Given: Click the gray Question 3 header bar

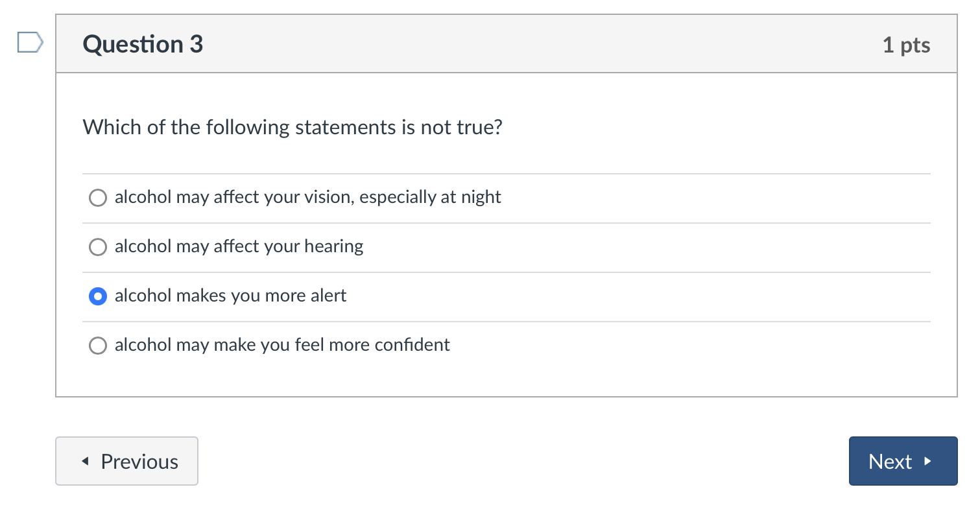Looking at the screenshot, I should (507, 44).
